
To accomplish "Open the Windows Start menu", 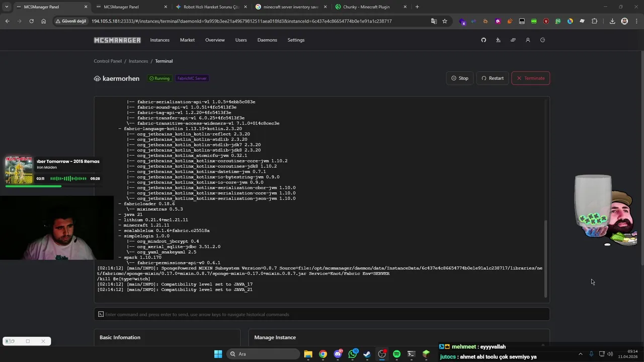I will coord(218,354).
